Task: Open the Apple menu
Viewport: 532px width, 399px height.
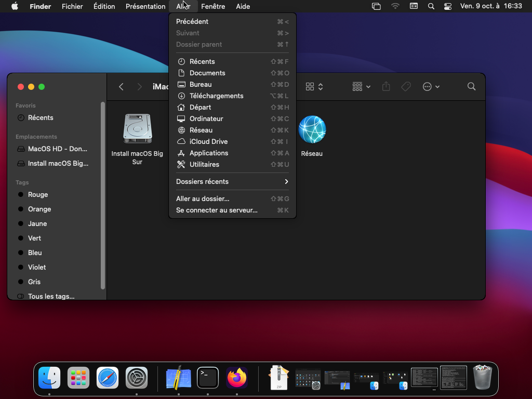Action: [x=15, y=6]
